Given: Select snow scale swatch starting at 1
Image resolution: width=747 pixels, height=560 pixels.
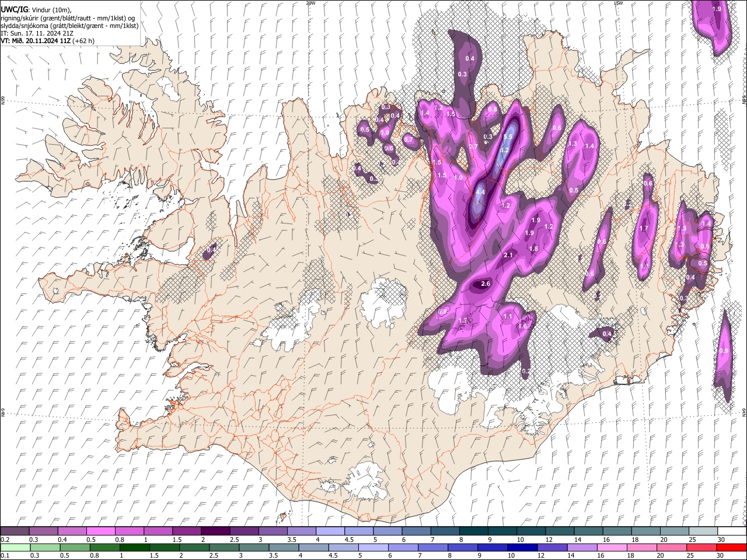Looking at the screenshot, I should [158, 531].
